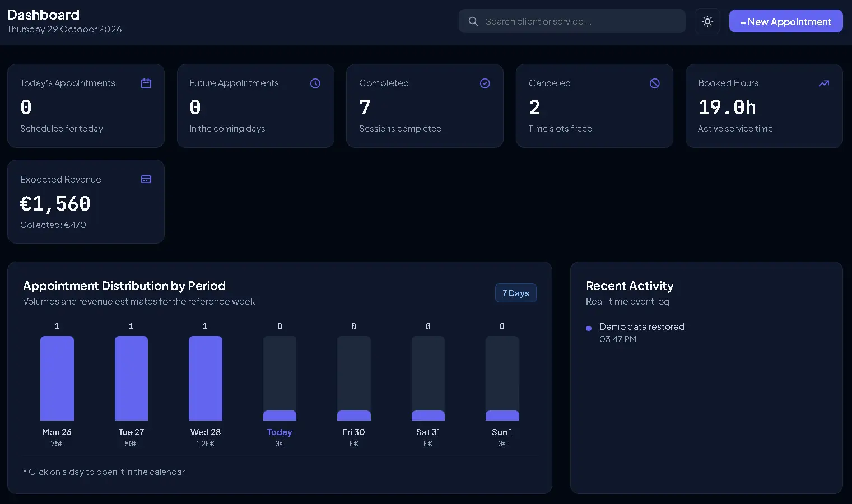Click the €1,560 expected revenue figure

[x=55, y=203]
